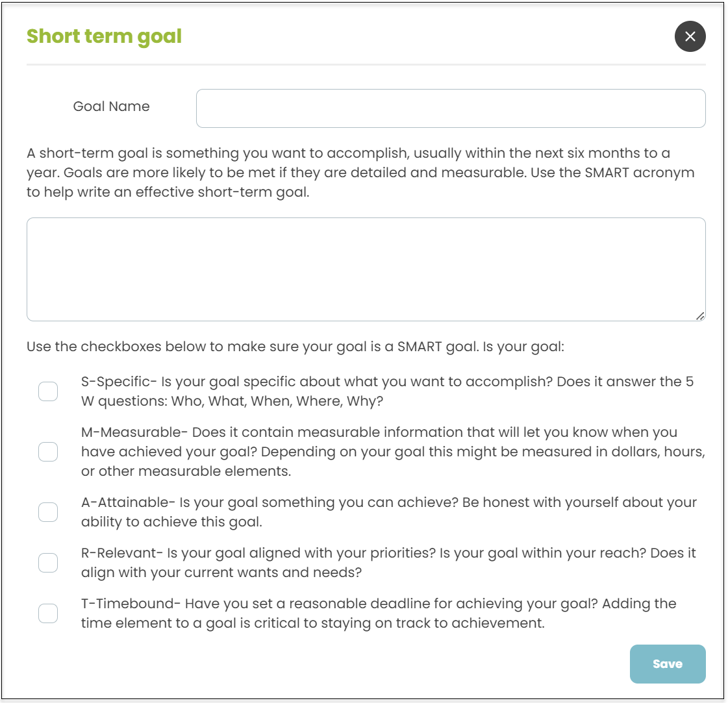Click the SMART acronym introduction paragraph
The width and height of the screenshot is (728, 703).
tap(360, 172)
